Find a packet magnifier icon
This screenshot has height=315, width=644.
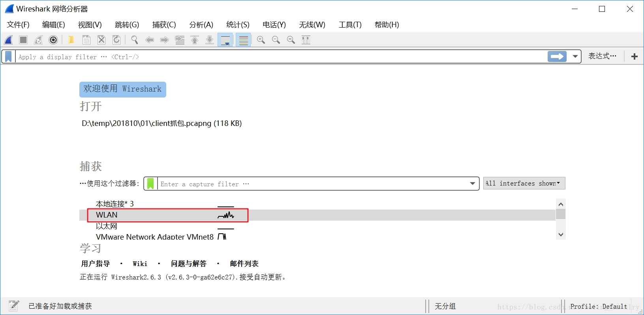tap(135, 40)
